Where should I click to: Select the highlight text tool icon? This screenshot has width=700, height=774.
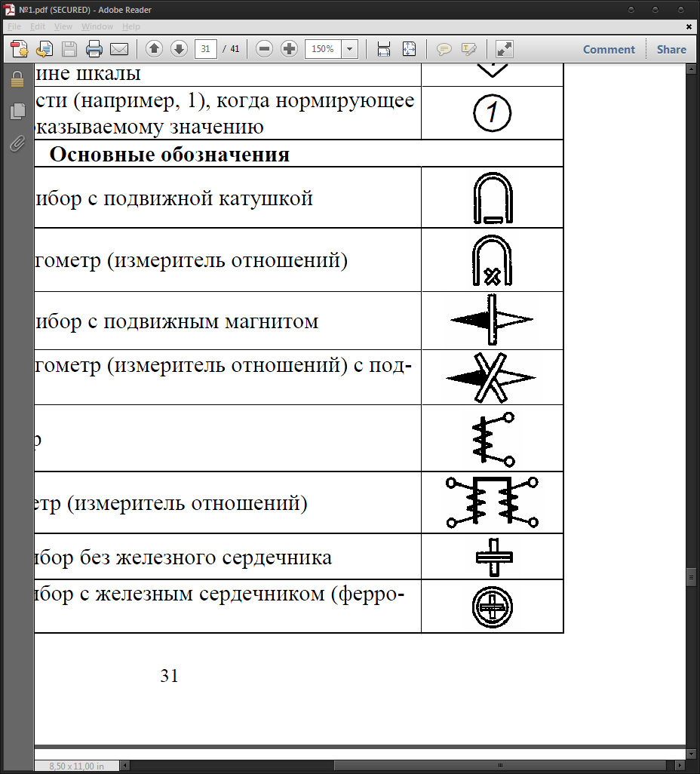tap(468, 49)
